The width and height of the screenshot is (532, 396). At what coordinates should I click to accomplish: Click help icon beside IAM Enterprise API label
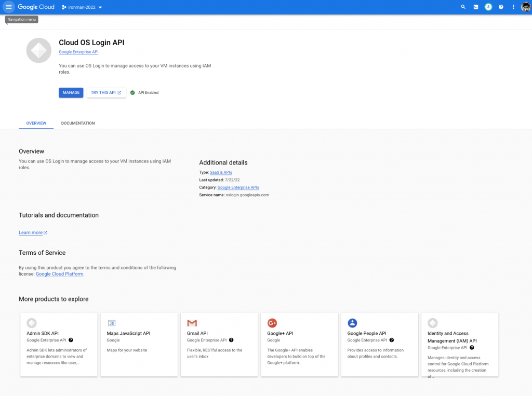(x=472, y=348)
